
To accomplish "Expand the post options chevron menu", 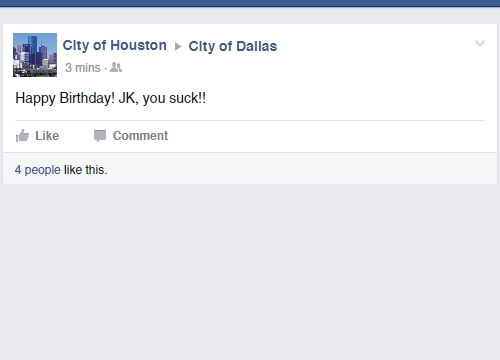I will [480, 43].
